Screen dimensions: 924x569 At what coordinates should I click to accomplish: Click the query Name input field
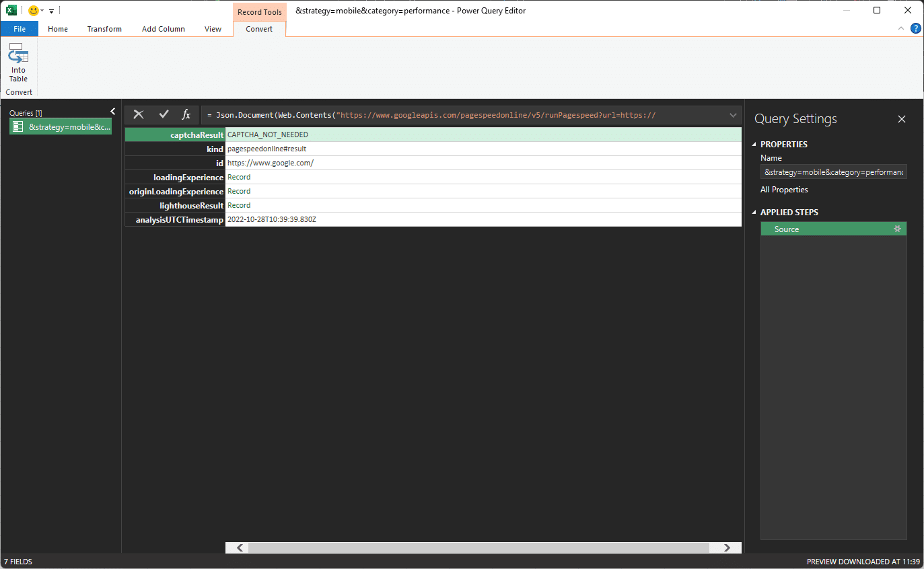[833, 172]
